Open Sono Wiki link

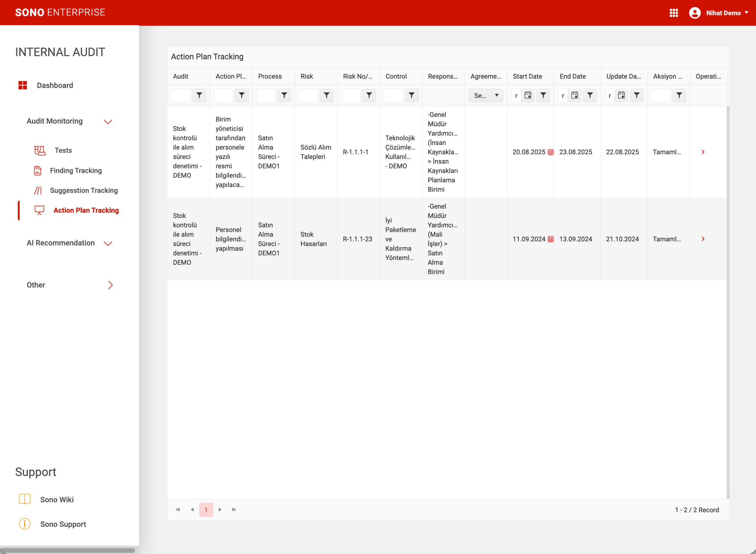[57, 500]
